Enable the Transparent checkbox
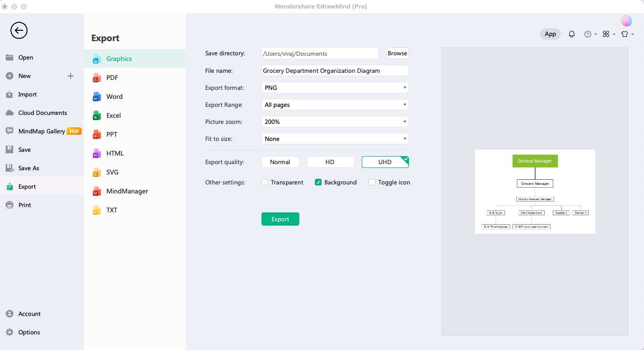644x350 pixels. click(x=265, y=182)
